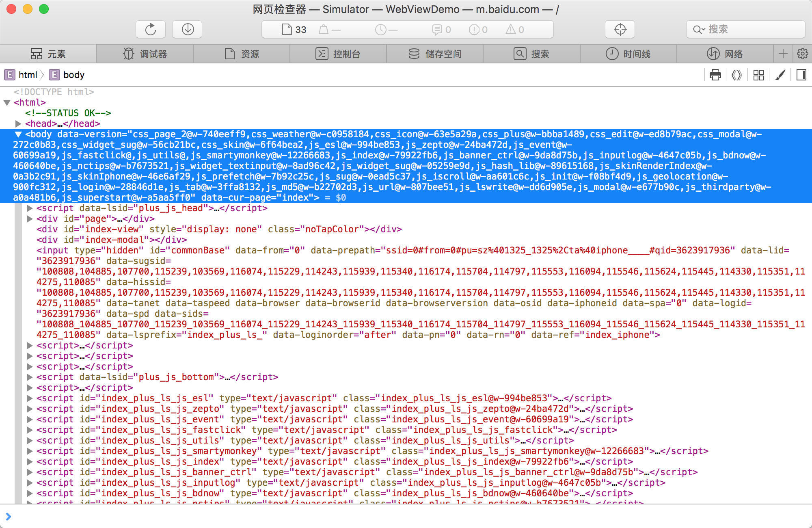Select html in the breadcrumb path

[28, 75]
